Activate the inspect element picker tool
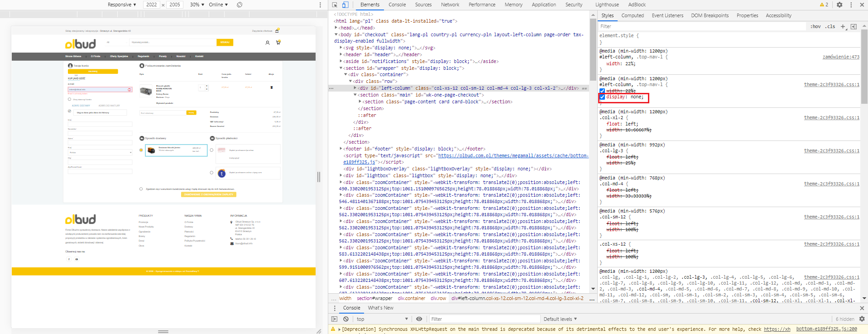Image resolution: width=868 pixels, height=334 pixels. (335, 5)
